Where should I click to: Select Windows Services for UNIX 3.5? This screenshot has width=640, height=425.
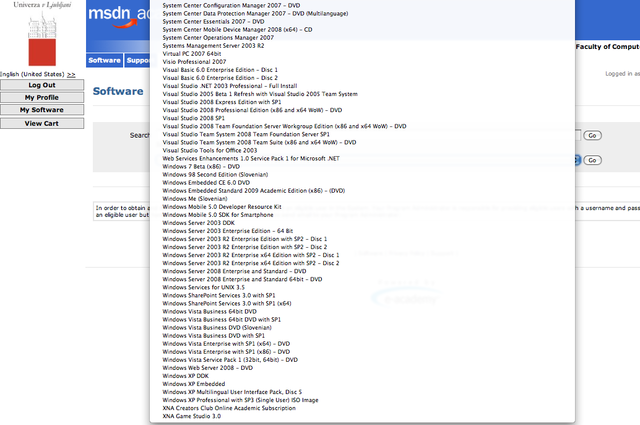[x=203, y=287]
